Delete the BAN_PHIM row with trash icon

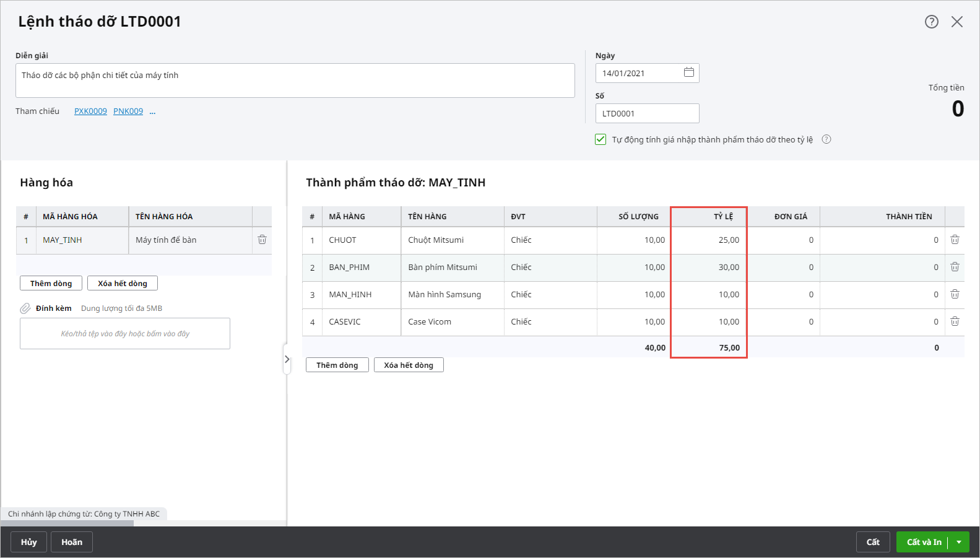(955, 267)
